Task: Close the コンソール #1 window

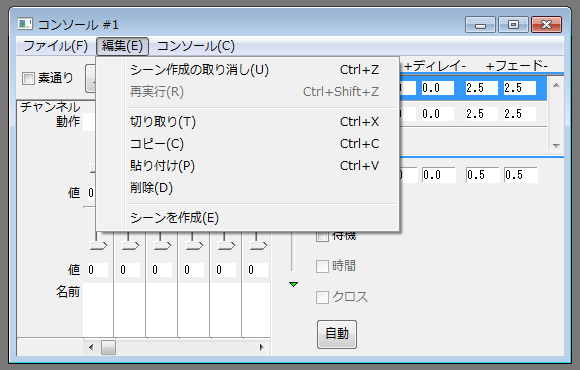Action: 546,25
